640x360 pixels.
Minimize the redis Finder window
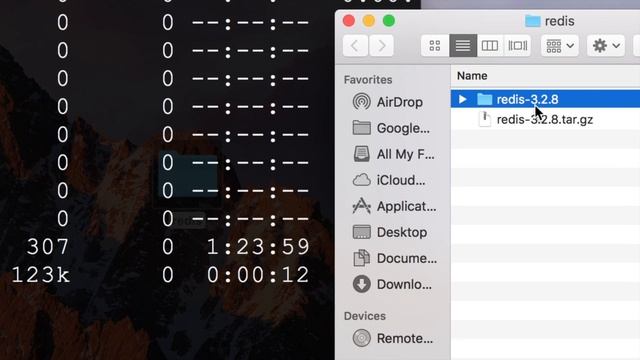pos(369,20)
